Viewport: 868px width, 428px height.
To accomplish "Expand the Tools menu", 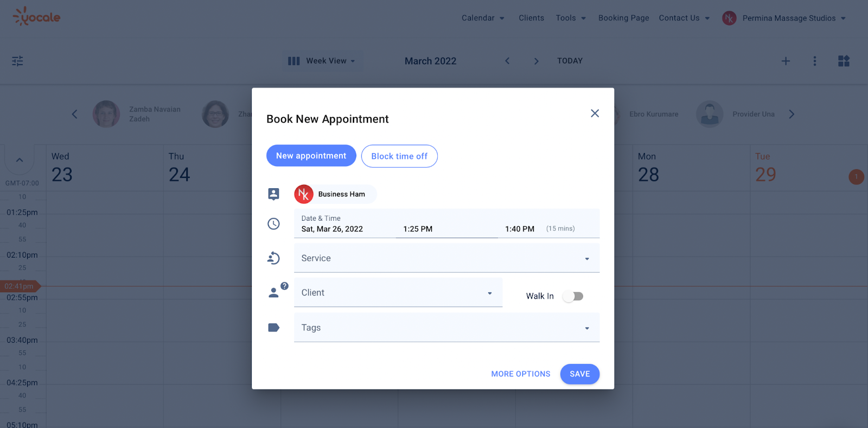I will 571,18.
